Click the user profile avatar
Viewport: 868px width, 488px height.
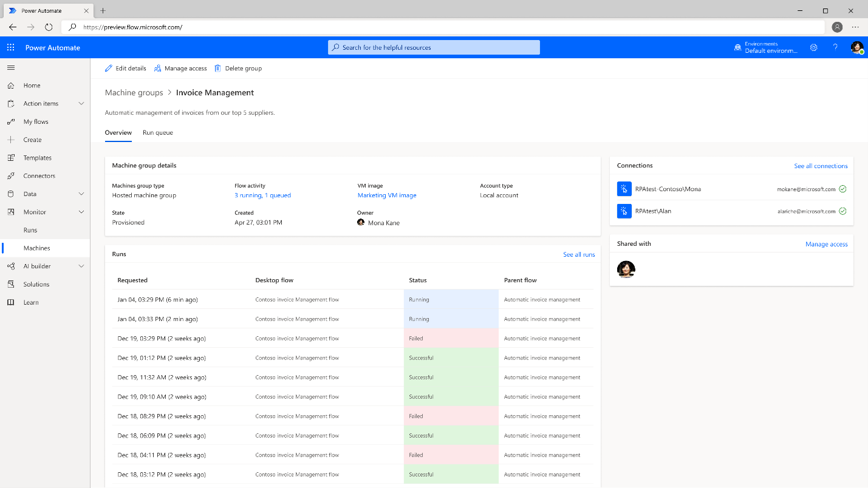tap(858, 47)
